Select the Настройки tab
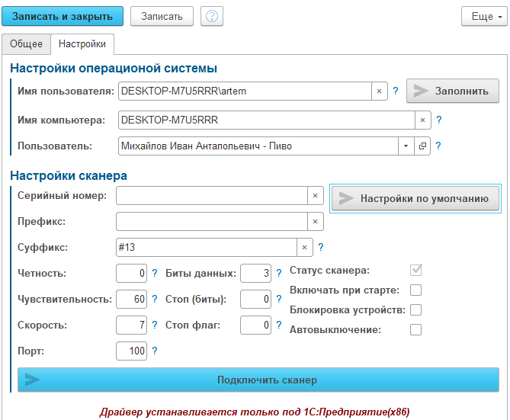510x420 pixels. pos(82,44)
